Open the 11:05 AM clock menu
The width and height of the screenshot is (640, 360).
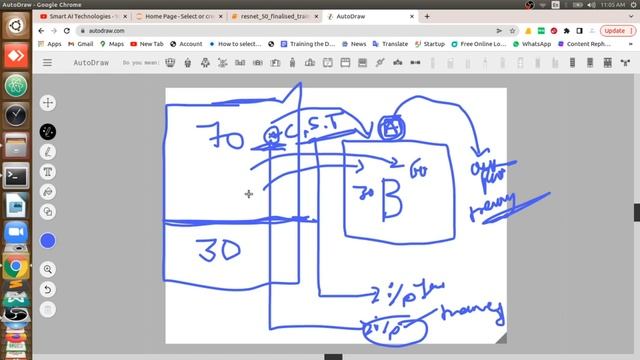(612, 4)
